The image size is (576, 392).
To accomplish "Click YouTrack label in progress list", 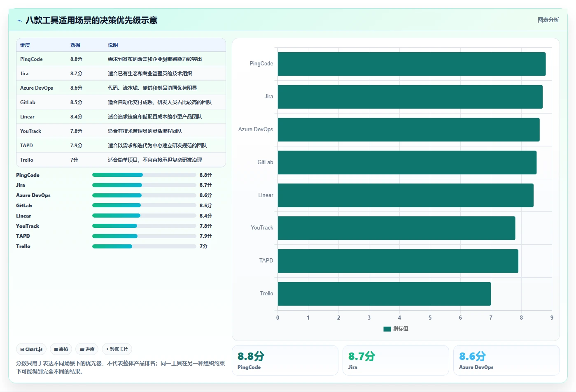I will coord(28,226).
